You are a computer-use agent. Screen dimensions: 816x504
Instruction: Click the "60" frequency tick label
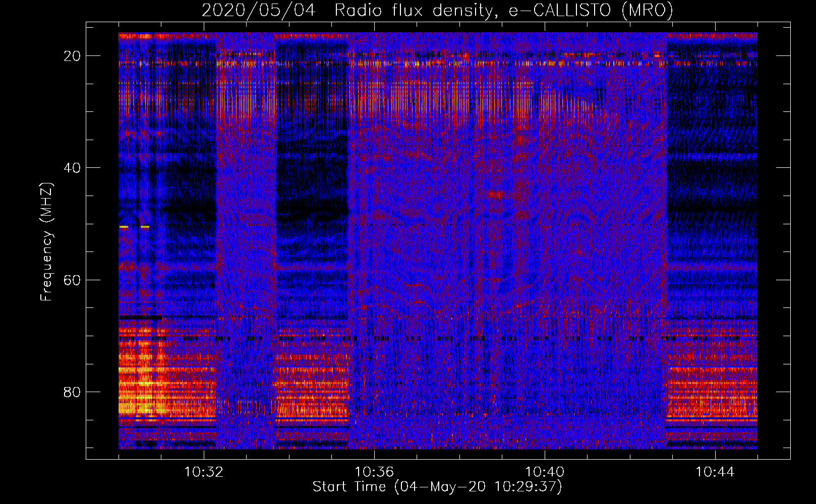pos(72,280)
